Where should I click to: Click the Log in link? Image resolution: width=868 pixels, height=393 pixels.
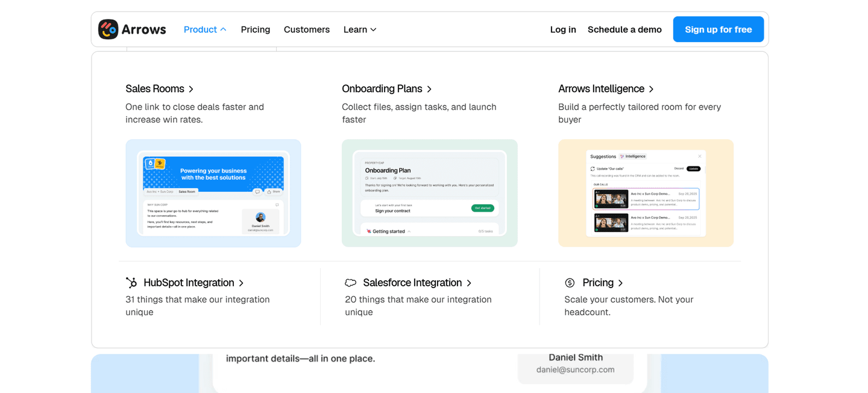[x=563, y=30]
